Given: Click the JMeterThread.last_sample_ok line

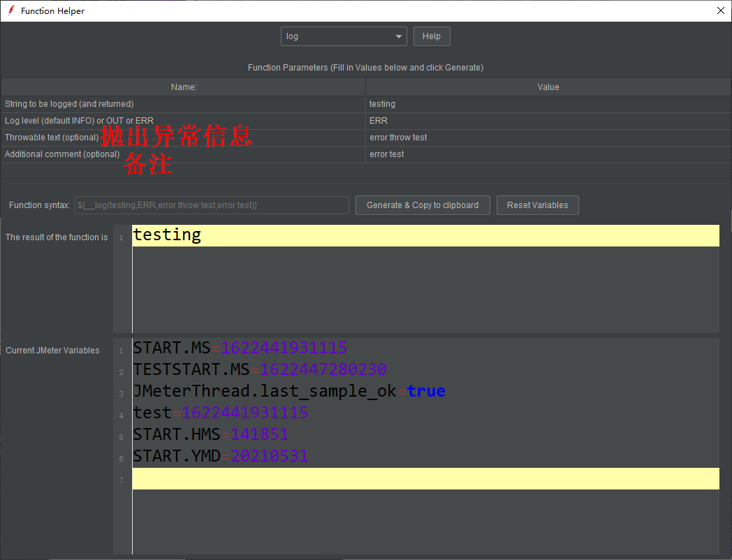Looking at the screenshot, I should pyautogui.click(x=425, y=391).
